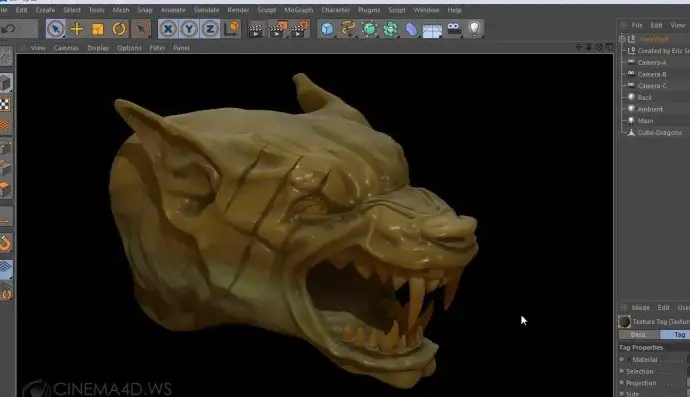Open the Edit menu
Screen dimensions: 690x397
[21, 10]
